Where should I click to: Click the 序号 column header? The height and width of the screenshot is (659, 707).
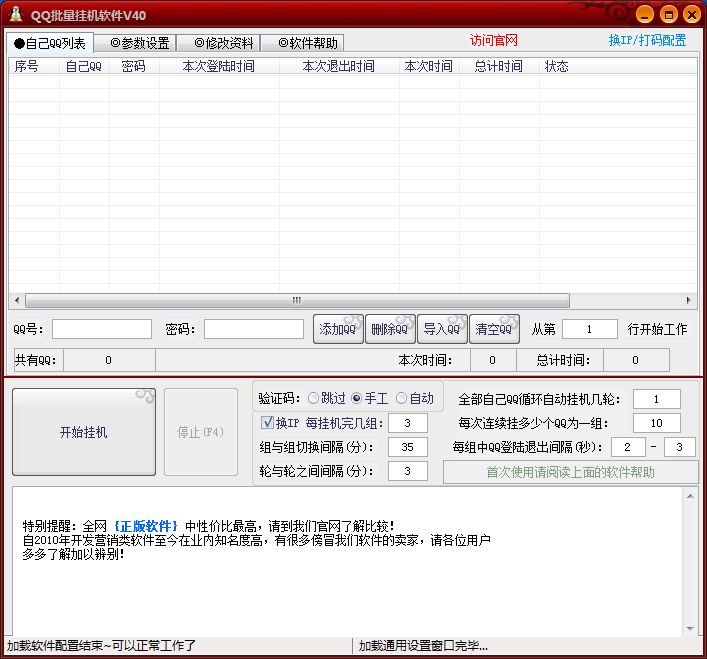(x=34, y=66)
